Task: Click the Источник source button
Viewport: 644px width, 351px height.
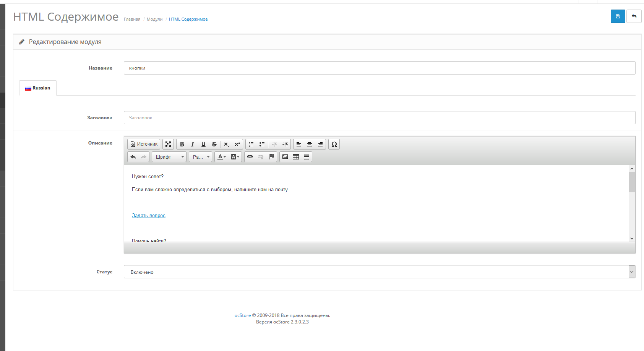Action: [144, 144]
